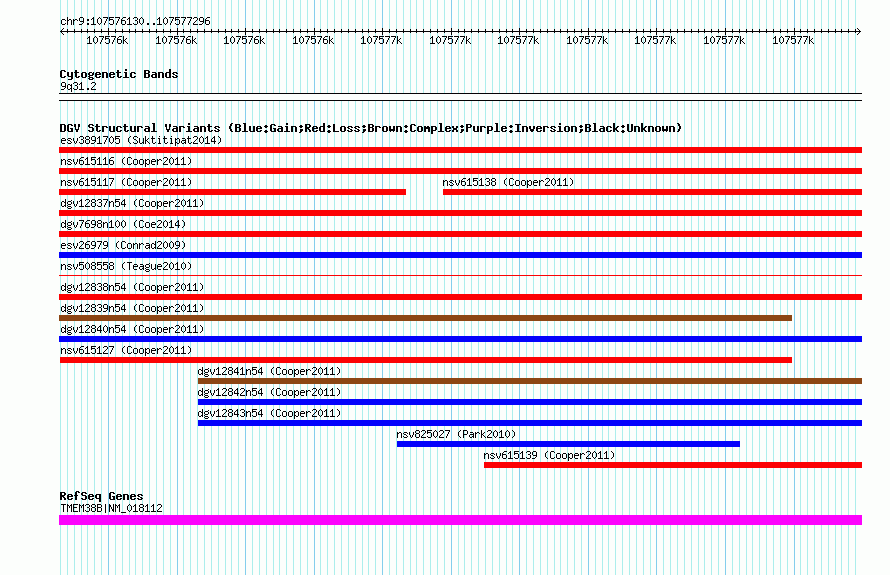The image size is (890, 575).
Task: Click the last 107577k ruler tick label
Action: (x=793, y=40)
